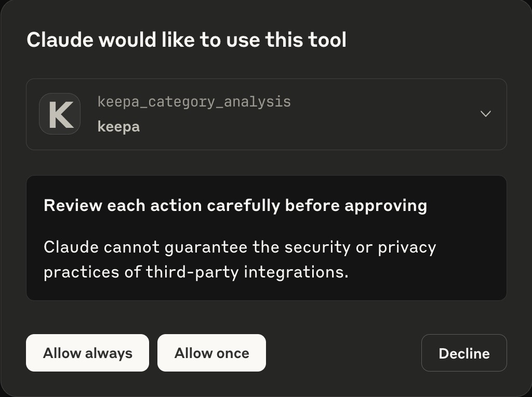Open the keepa_category_analysis tool card
Viewport: 532px width, 397px height.
[x=267, y=114]
